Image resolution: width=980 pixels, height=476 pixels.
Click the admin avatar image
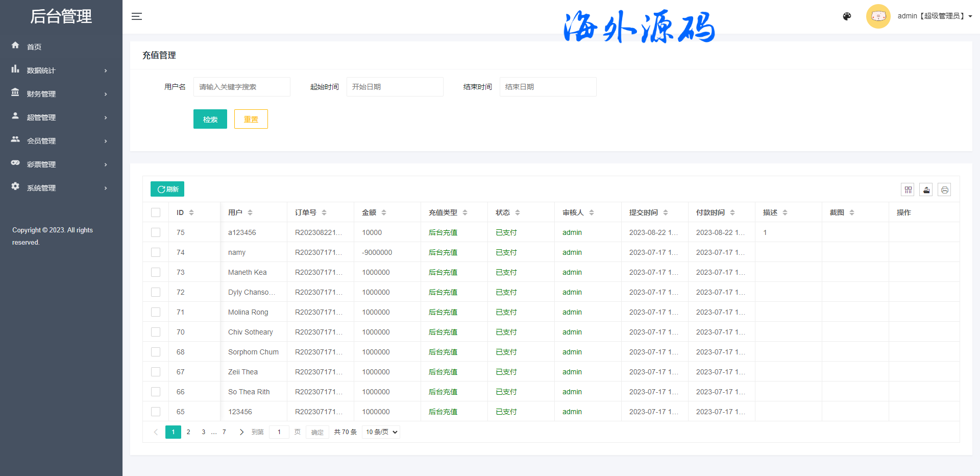pyautogui.click(x=878, y=16)
